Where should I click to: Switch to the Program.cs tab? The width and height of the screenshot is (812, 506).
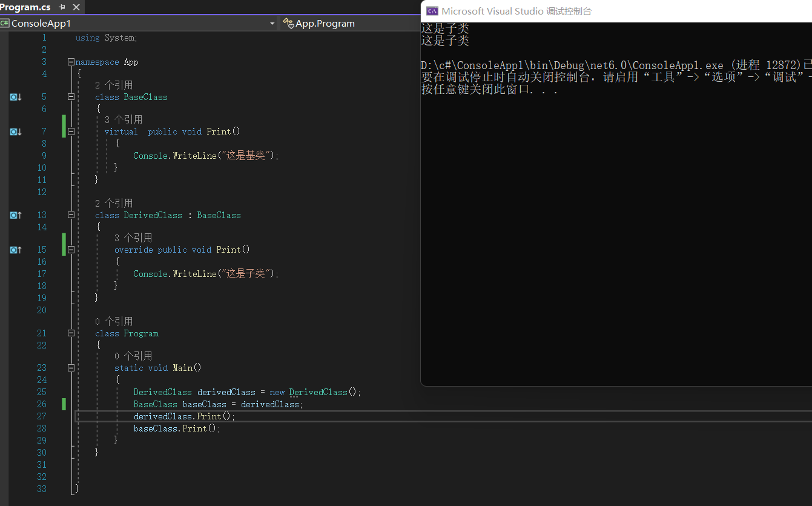click(x=25, y=7)
